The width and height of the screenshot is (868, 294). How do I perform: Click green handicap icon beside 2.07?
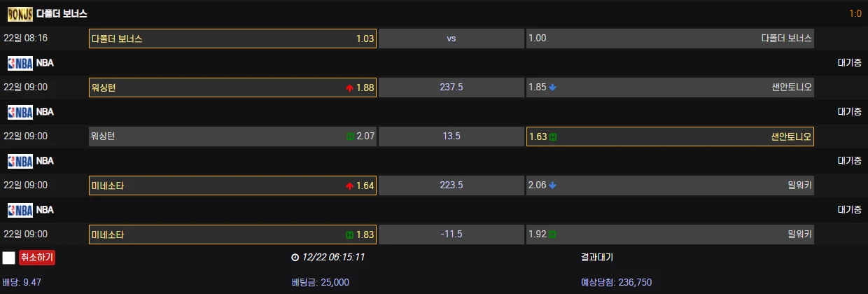tap(350, 136)
